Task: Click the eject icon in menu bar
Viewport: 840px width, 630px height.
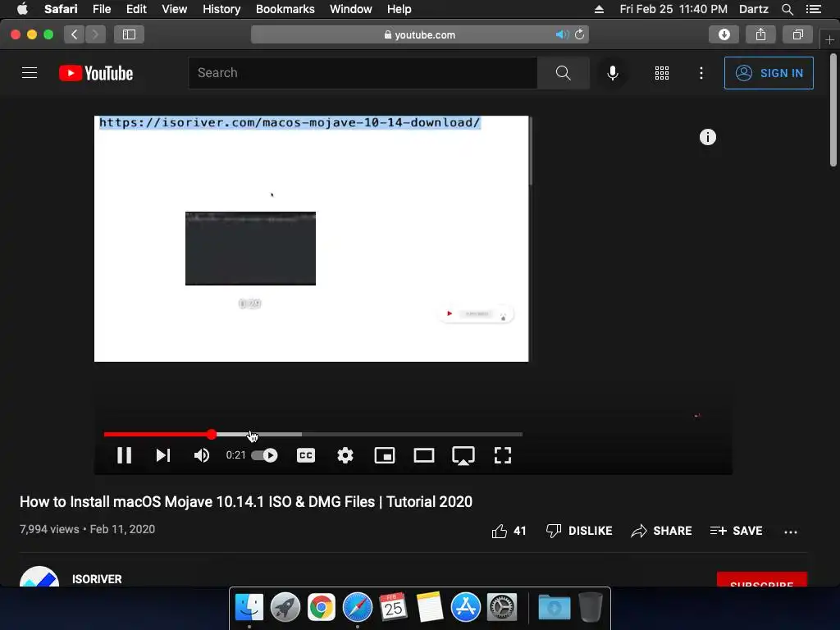Action: coord(599,9)
